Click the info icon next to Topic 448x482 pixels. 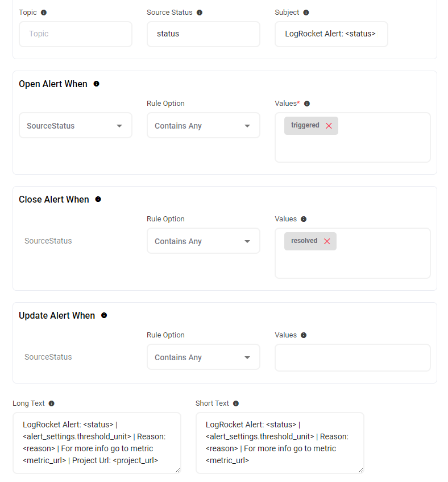[44, 13]
